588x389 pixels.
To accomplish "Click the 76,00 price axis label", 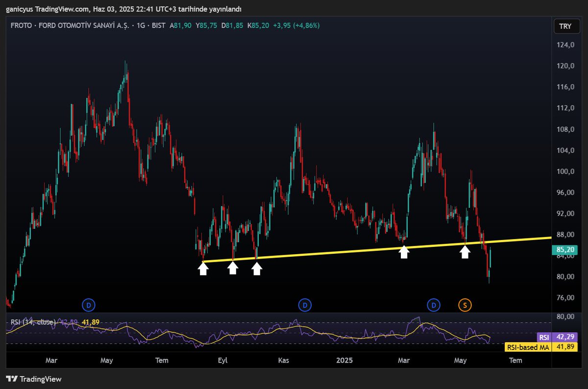I will pyautogui.click(x=565, y=298).
